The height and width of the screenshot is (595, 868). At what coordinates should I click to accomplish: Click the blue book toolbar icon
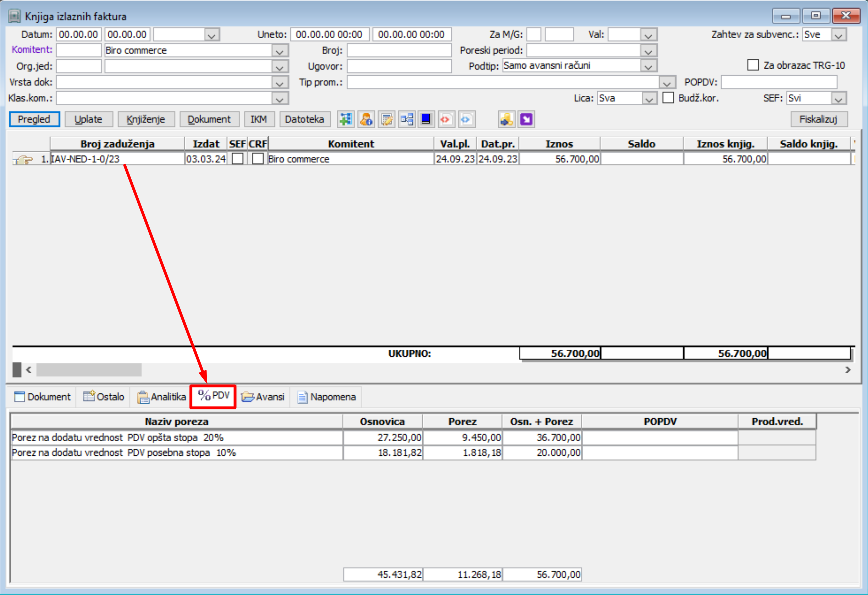pos(426,119)
